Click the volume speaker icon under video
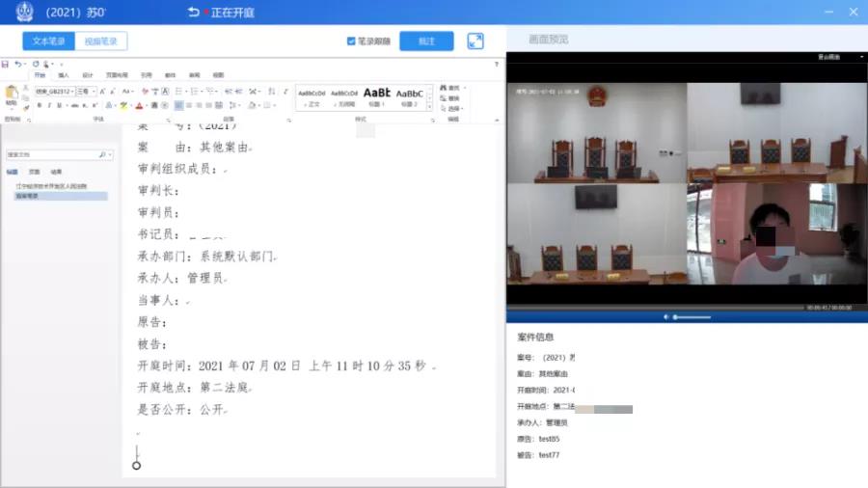Image resolution: width=868 pixels, height=488 pixels. [x=665, y=316]
